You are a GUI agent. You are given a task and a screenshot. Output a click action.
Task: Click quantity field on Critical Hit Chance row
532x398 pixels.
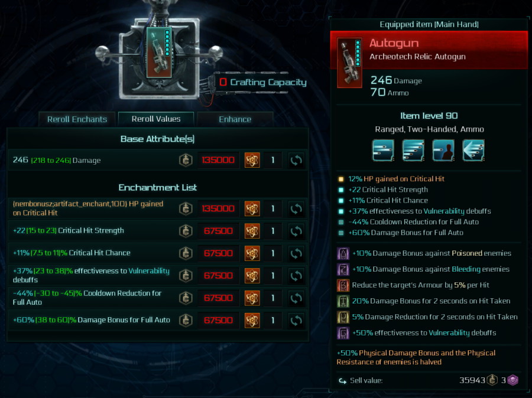[x=273, y=253]
